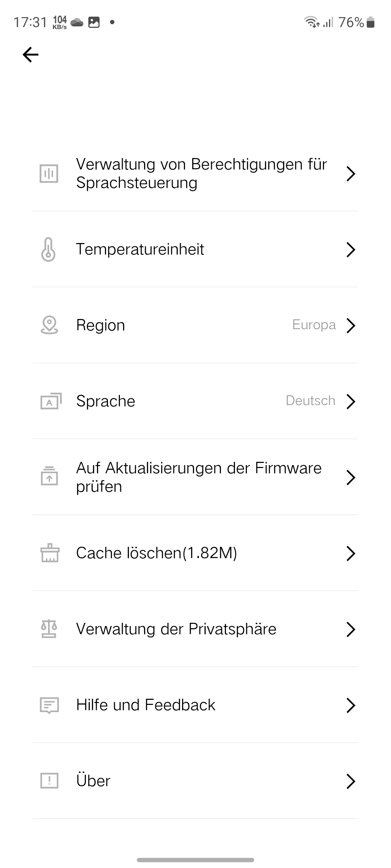Tap the current region value Europa
The image size is (391, 868).
coord(314,325)
